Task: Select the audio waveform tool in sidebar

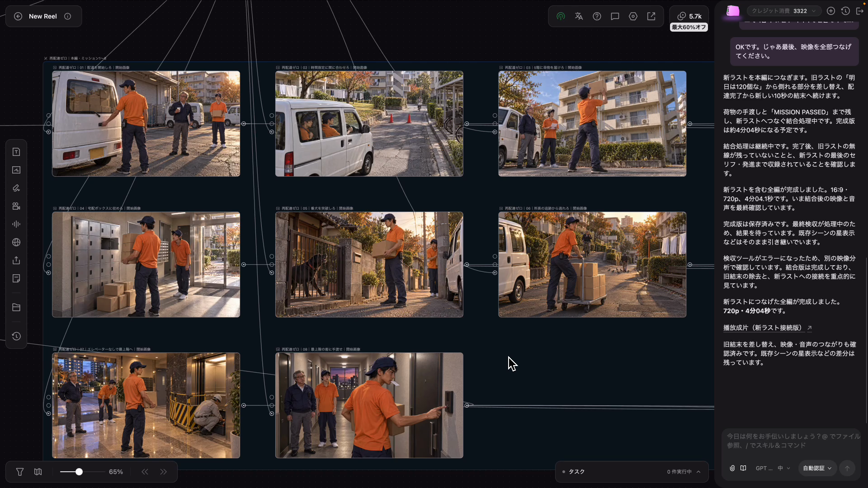Action: 16,224
